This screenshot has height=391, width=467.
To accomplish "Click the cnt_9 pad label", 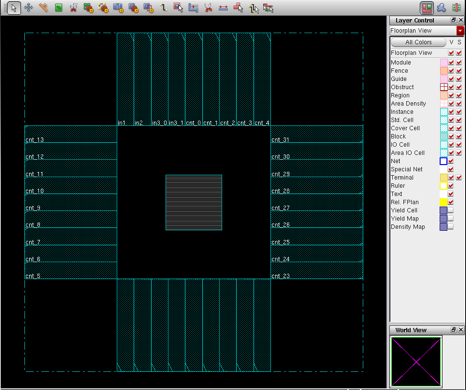I will click(33, 208).
